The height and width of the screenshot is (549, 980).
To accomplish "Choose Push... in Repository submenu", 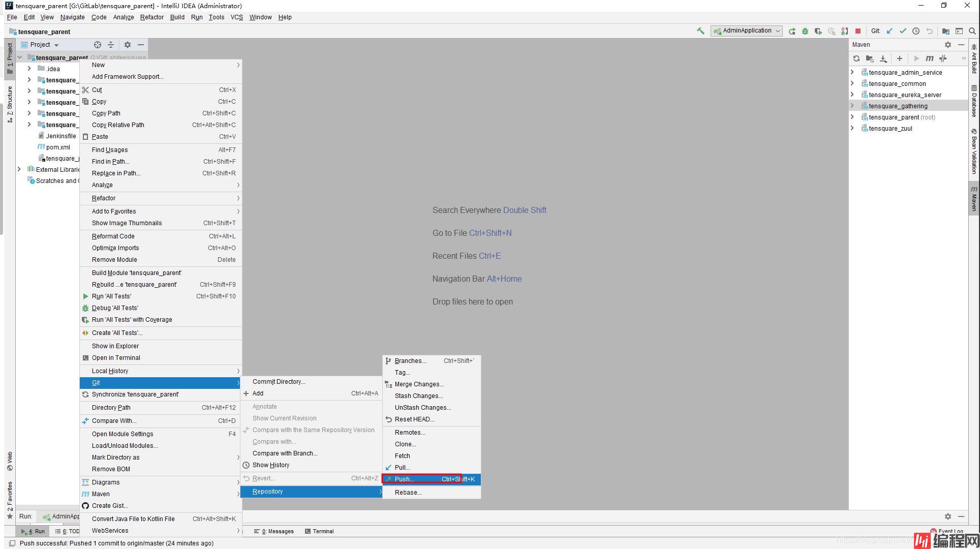I will [x=432, y=479].
